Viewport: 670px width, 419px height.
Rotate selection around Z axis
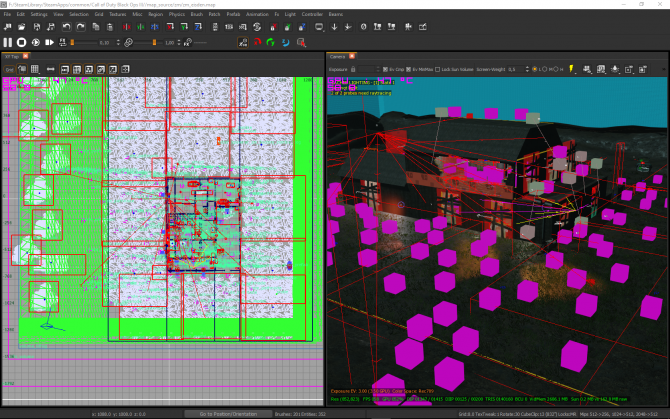pos(198,27)
